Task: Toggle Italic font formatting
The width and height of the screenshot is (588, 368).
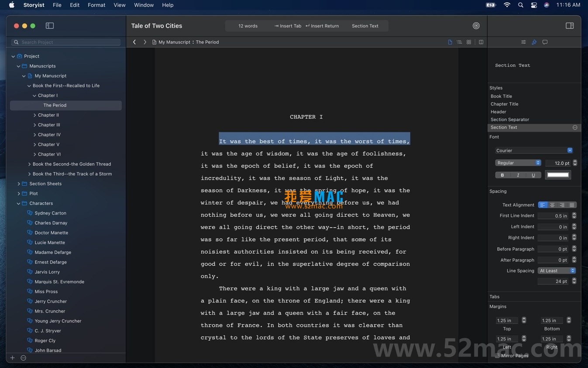Action: [518, 175]
